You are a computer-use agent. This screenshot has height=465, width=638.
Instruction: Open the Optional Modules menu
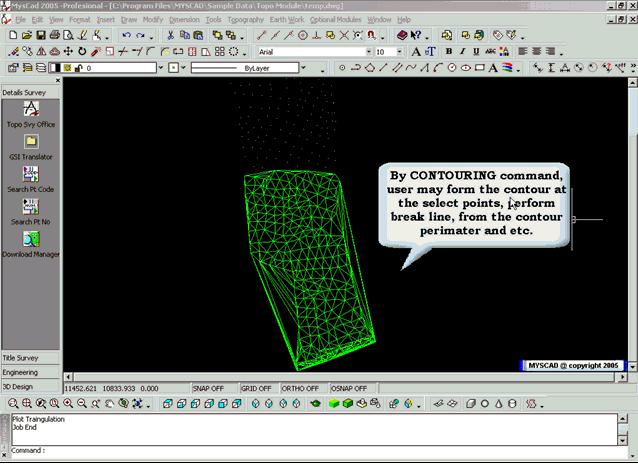(x=337, y=19)
